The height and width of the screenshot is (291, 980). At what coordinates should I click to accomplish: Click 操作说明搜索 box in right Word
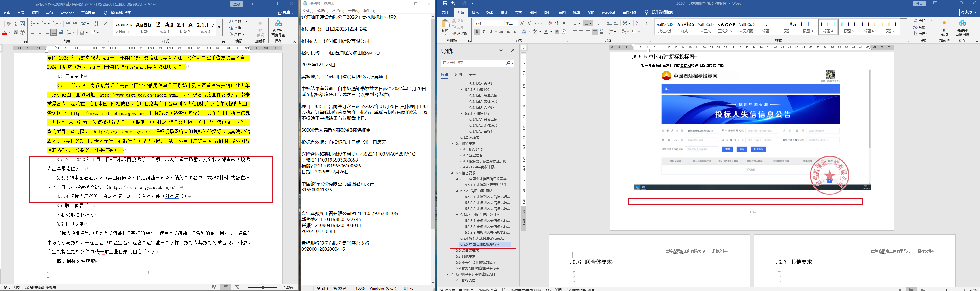662,12
